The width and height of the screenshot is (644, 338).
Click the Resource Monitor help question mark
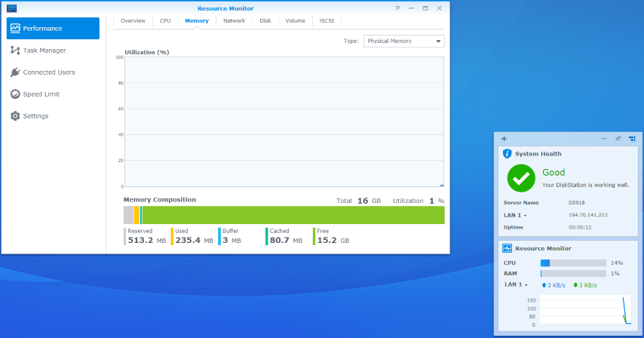[x=397, y=8]
